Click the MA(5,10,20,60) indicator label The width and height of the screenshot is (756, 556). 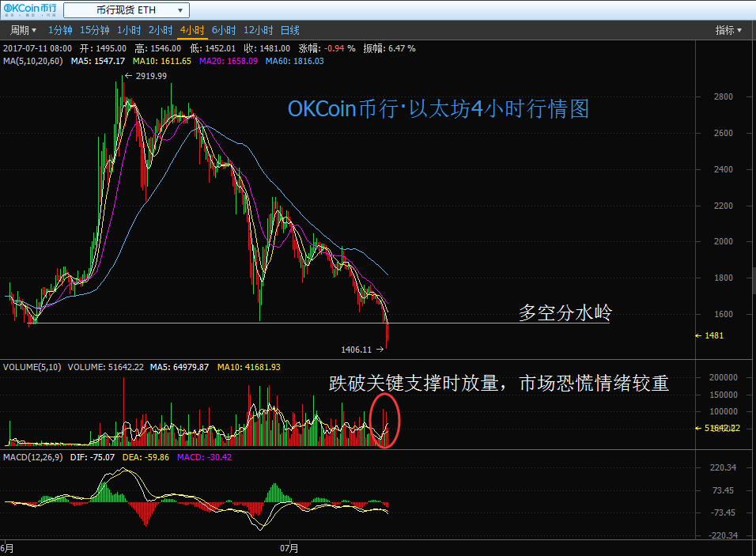(x=33, y=61)
